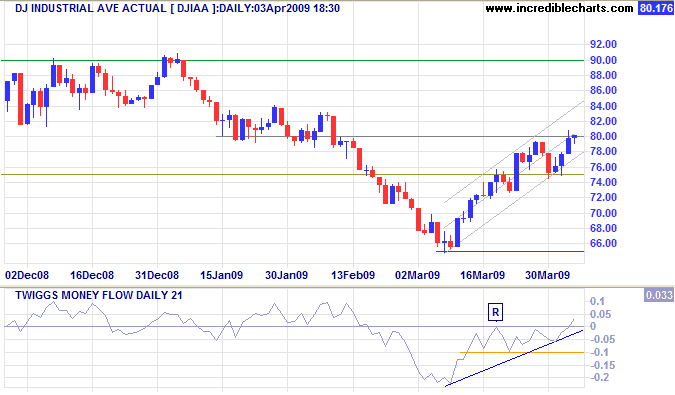
Task: Click the 02Dec08 date label
Action: pyautogui.click(x=27, y=275)
